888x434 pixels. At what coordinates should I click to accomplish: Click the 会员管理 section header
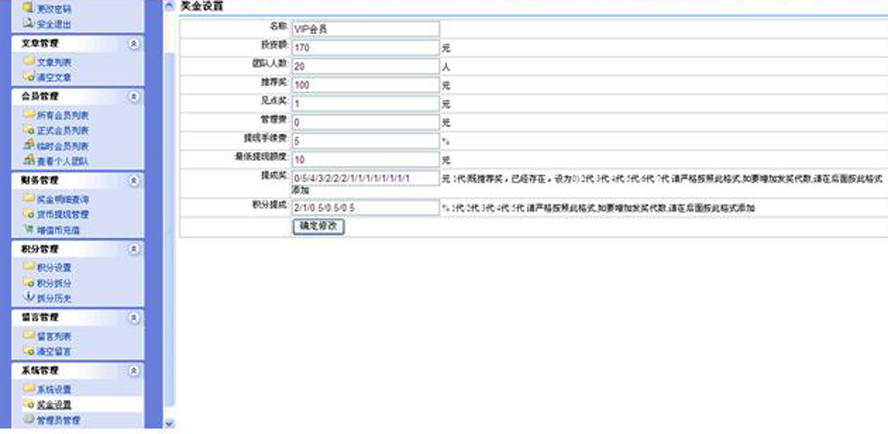(78, 96)
